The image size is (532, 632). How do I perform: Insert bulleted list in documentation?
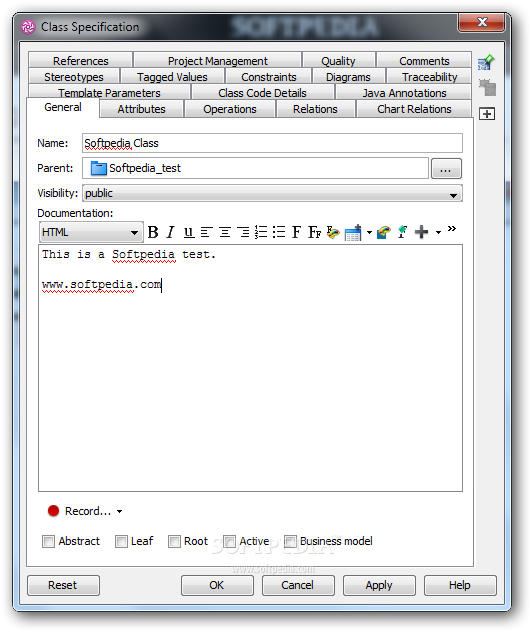click(279, 232)
